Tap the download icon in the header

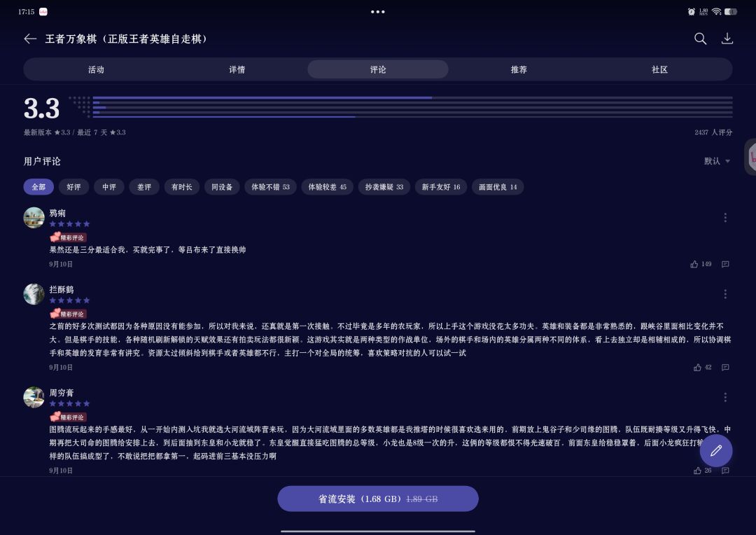[727, 39]
